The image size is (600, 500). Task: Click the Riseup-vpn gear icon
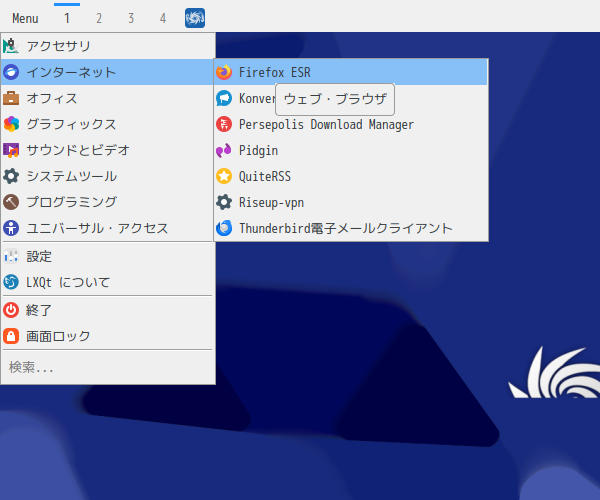click(x=224, y=202)
